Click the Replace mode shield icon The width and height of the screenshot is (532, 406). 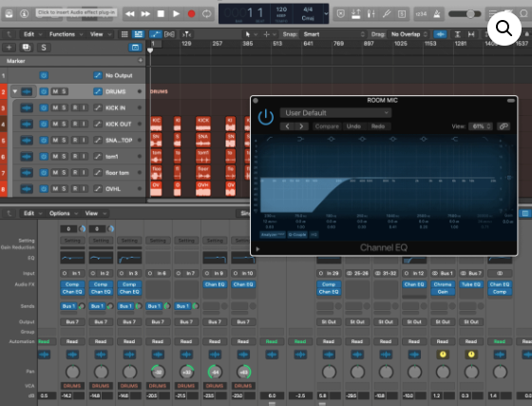pyautogui.click(x=341, y=14)
